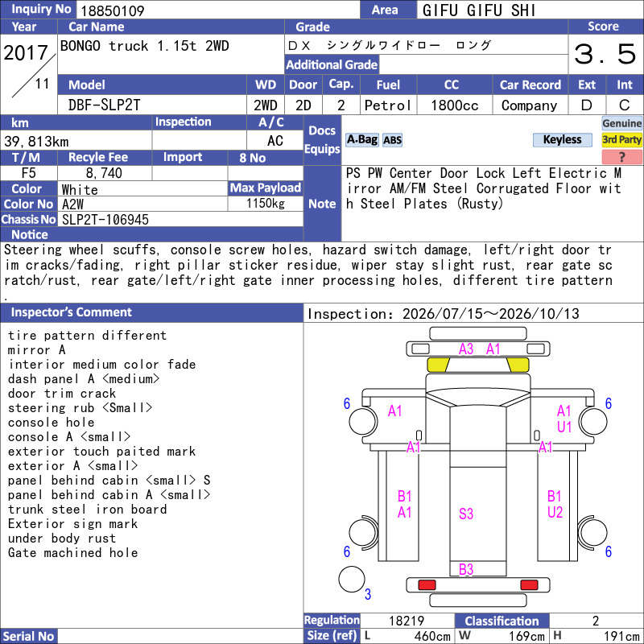Click comment line 'trunk steel iron board'

click(x=87, y=510)
